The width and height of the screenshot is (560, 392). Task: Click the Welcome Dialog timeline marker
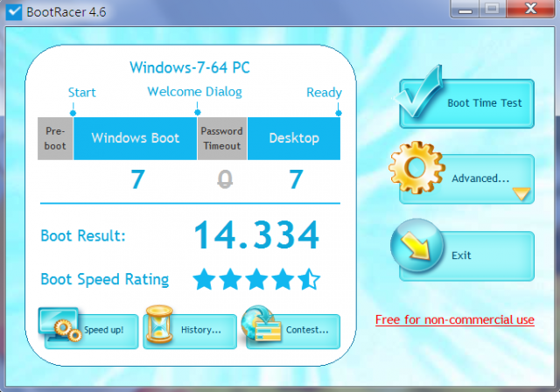click(x=198, y=112)
